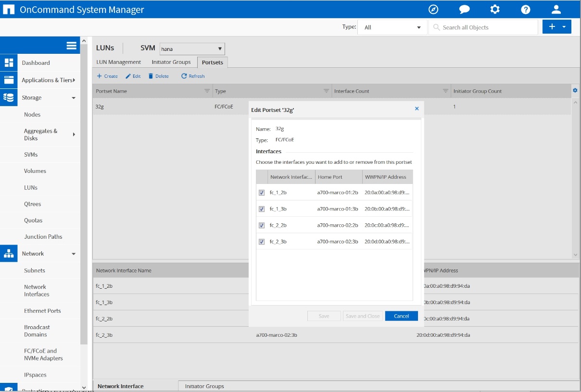
Task: Open the settings gear in top bar
Action: [494, 10]
